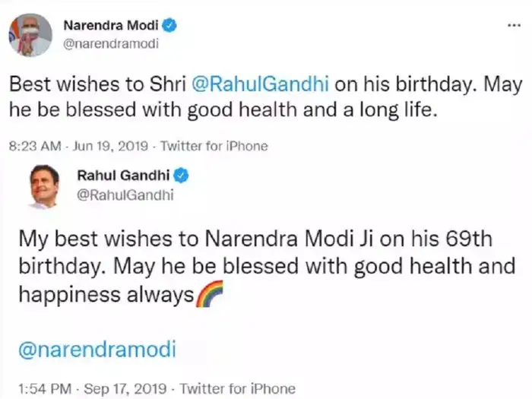Open the three-dot more options menu
This screenshot has height=399, width=532.
pos(513,26)
